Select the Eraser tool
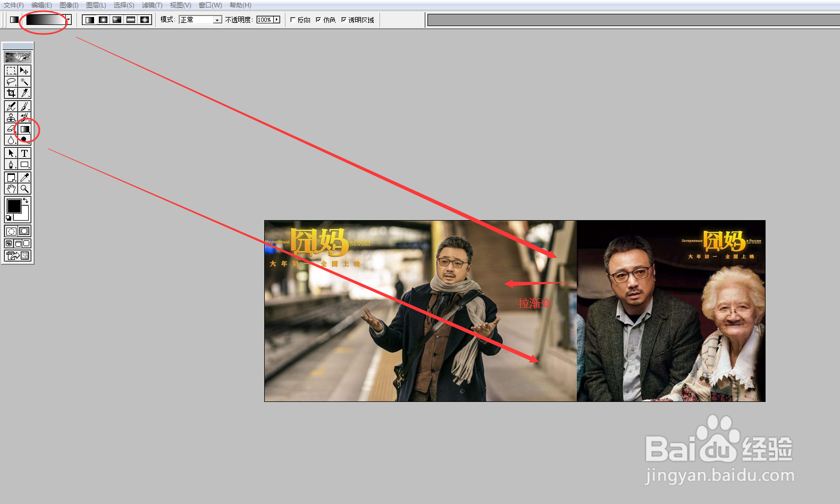Screen dimensions: 840x504 click(x=11, y=129)
